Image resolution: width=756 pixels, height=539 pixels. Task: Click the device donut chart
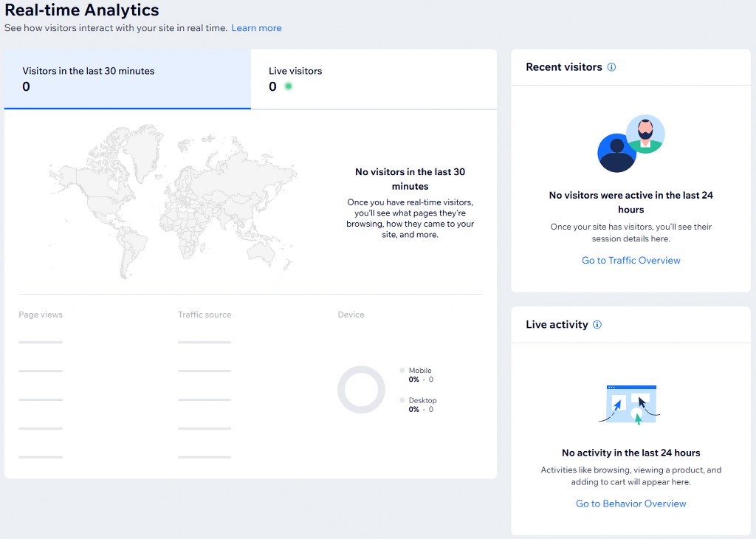[361, 390]
